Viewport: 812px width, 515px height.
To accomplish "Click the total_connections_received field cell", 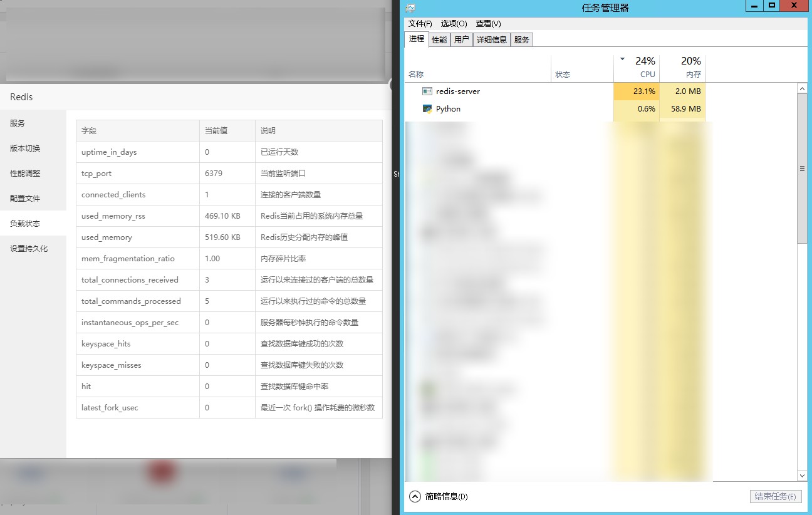I will pos(138,280).
